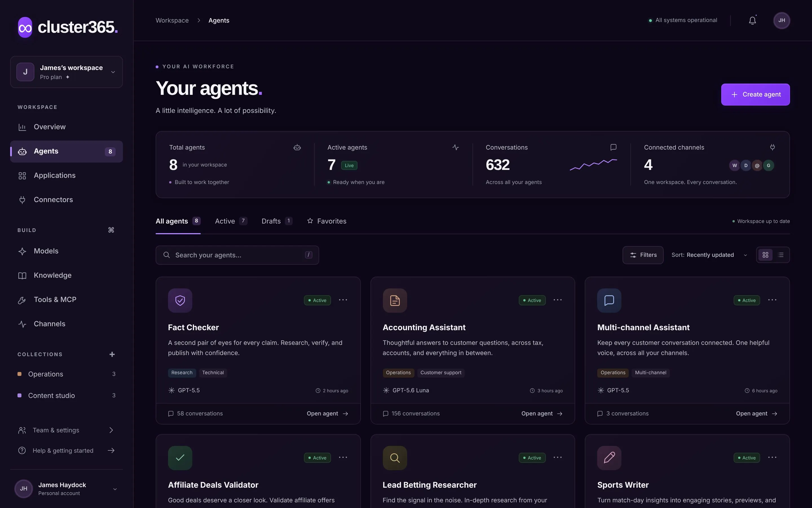
Task: Click the Create agent button
Action: click(x=755, y=95)
